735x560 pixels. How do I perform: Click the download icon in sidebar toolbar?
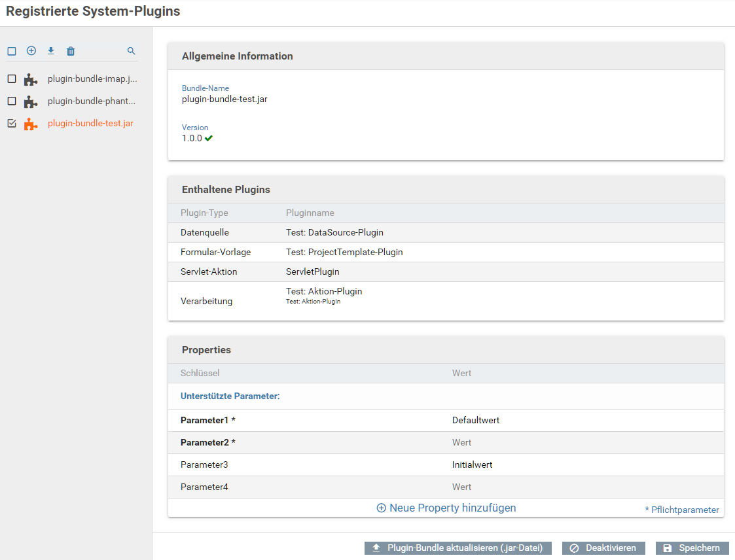(x=51, y=51)
